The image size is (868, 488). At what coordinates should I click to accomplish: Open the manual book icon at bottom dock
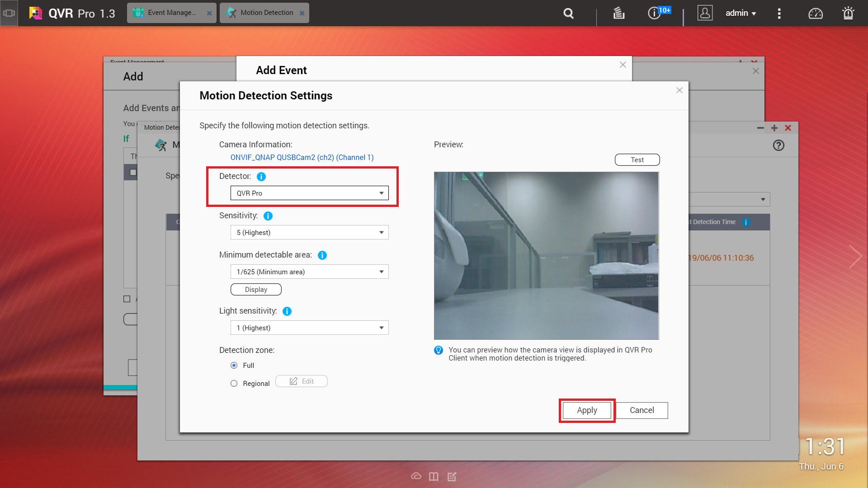434,476
